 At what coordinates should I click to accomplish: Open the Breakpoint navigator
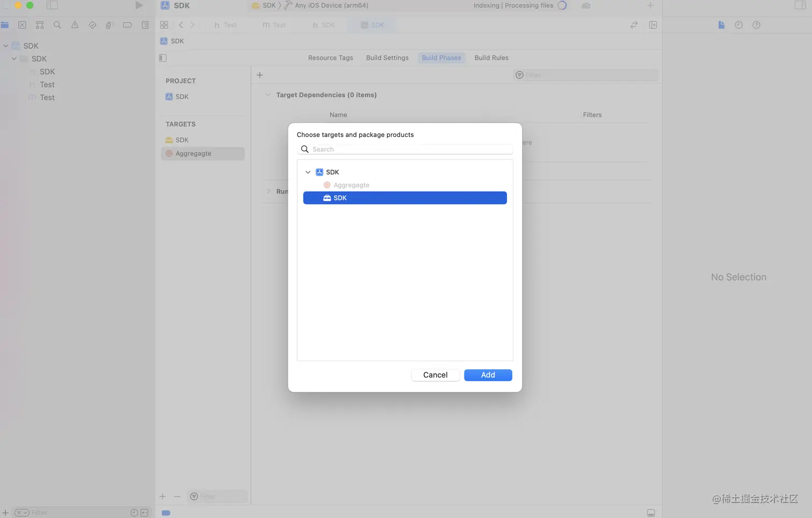(x=127, y=25)
